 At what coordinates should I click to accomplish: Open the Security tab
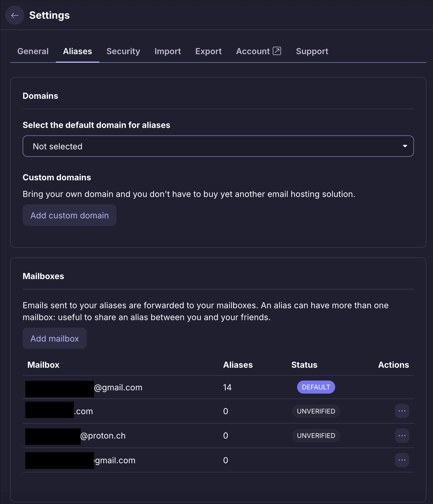123,51
